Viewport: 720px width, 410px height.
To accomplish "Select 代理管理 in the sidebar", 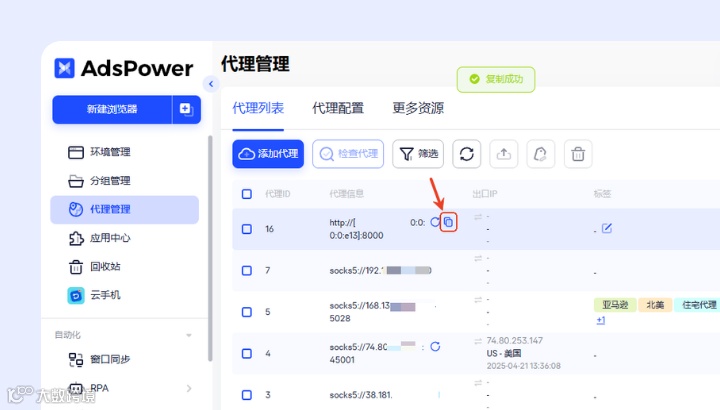I will click(x=124, y=209).
